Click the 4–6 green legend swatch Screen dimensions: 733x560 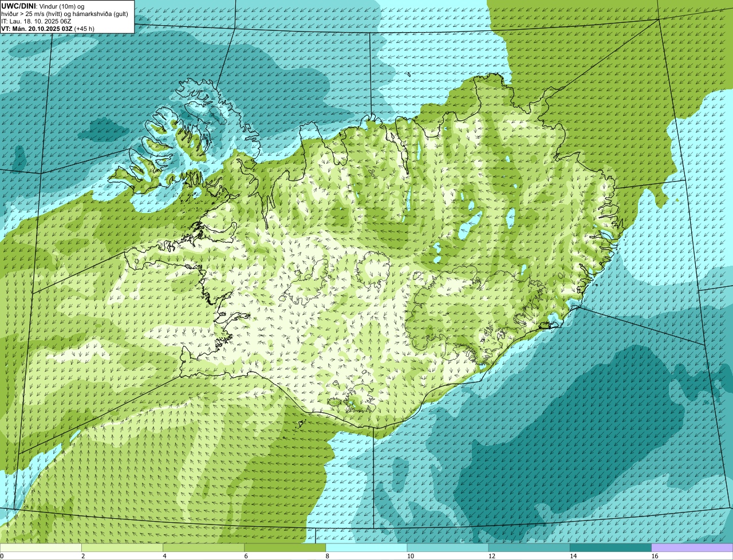pyautogui.click(x=203, y=548)
